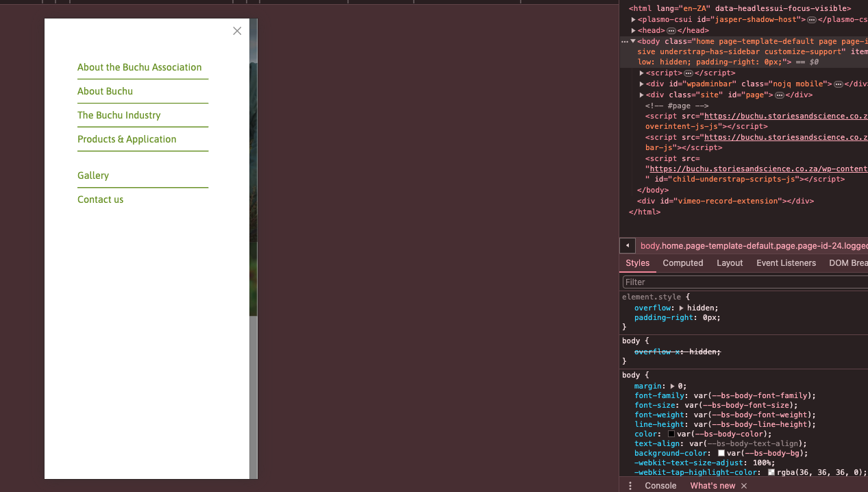The height and width of the screenshot is (492, 868).
Task: Click ellipsis badge inside the head element
Action: [671, 31]
